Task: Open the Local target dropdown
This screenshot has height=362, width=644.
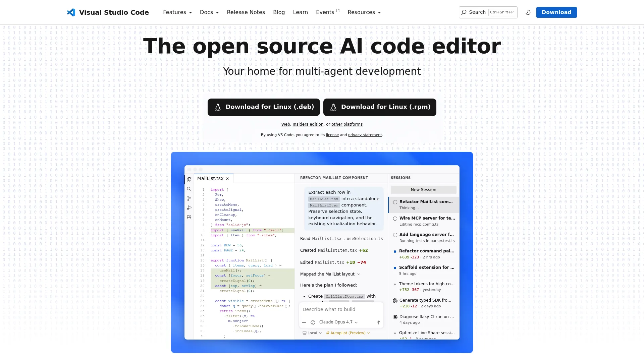Action: [312, 333]
